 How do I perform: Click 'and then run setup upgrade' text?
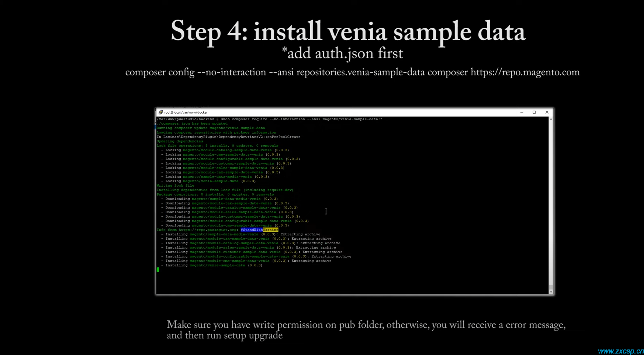click(x=225, y=335)
